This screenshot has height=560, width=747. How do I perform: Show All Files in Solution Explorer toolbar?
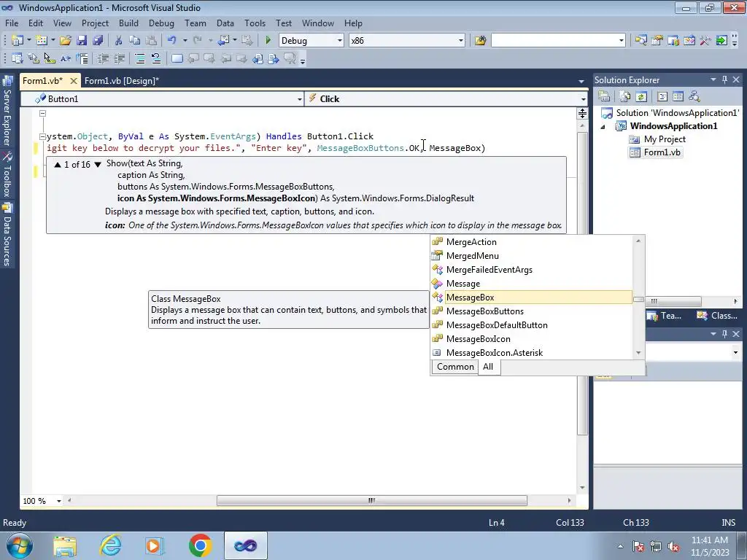tap(625, 97)
